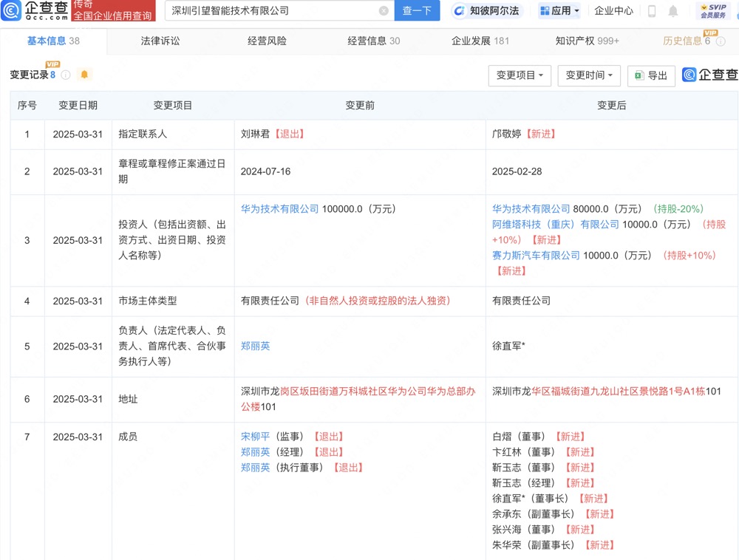The width and height of the screenshot is (739, 560).
Task: Open 华为技术有限公司 link in 变更前 column
Action: pyautogui.click(x=279, y=209)
